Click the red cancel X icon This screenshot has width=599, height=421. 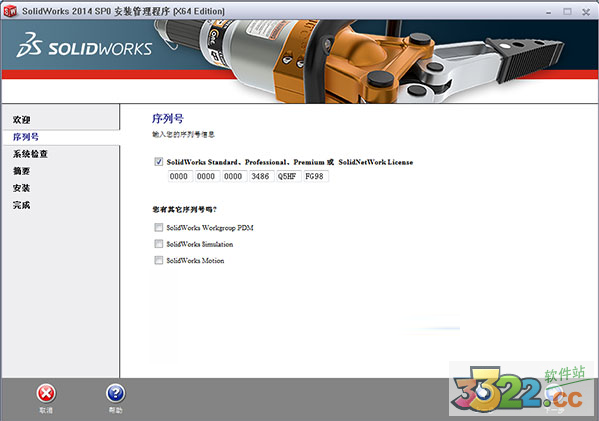click(46, 393)
